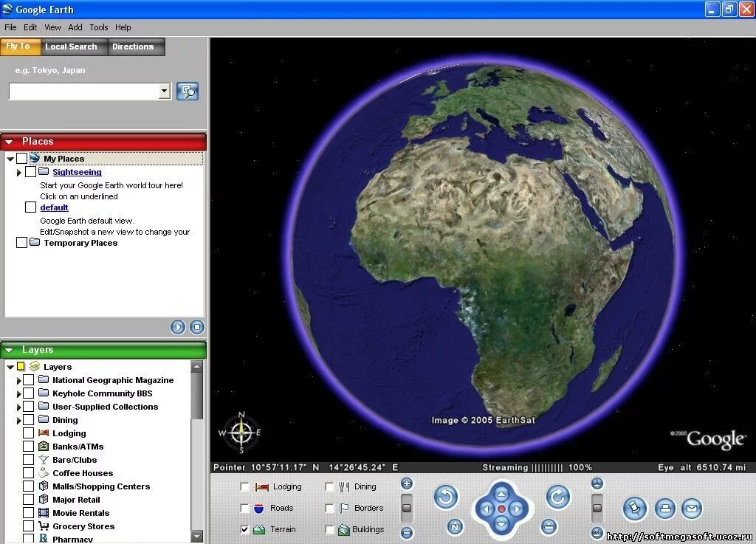This screenshot has width=756, height=544.
Task: Open the Add menu
Action: coord(75,27)
